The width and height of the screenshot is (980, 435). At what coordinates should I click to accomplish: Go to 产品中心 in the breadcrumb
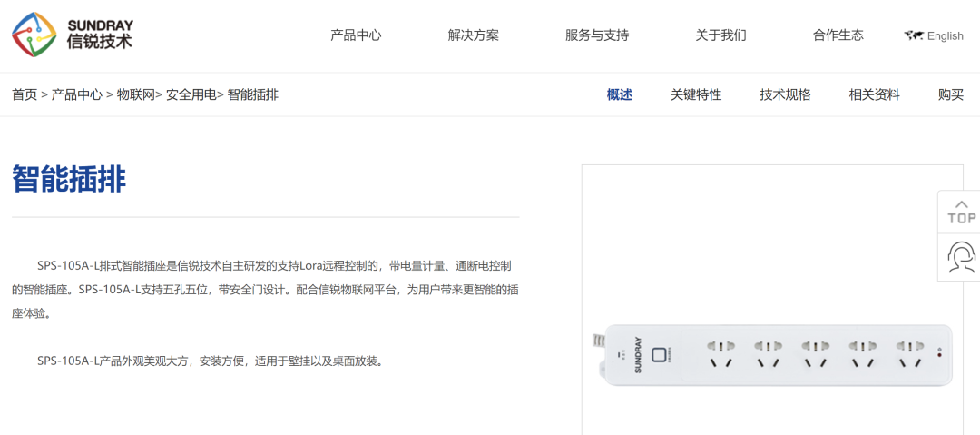click(x=76, y=95)
